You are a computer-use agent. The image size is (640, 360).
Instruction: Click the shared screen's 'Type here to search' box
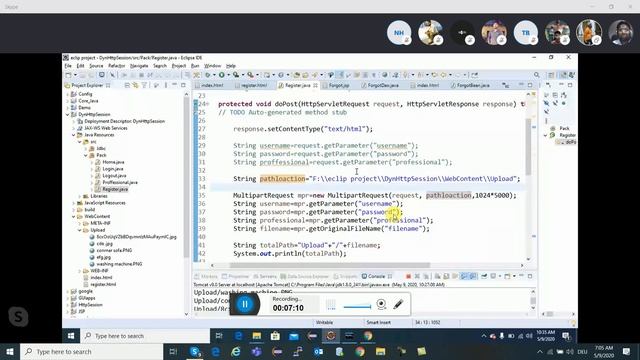(145, 336)
